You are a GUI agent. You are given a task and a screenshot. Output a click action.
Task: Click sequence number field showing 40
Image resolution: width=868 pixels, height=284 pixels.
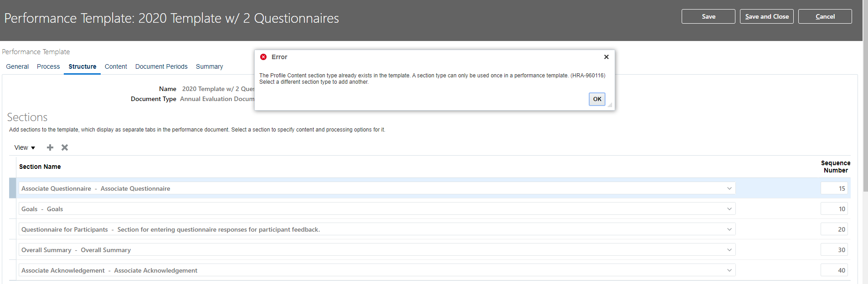click(834, 270)
